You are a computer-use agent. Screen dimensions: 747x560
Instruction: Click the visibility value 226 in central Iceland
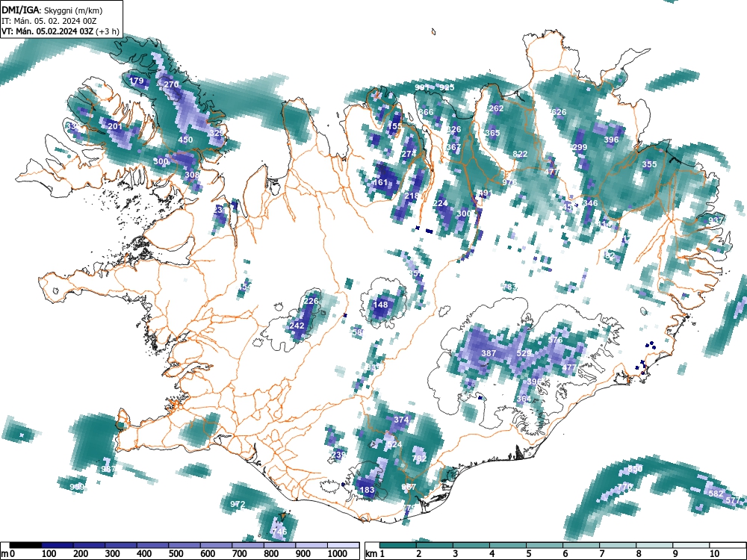click(x=311, y=301)
